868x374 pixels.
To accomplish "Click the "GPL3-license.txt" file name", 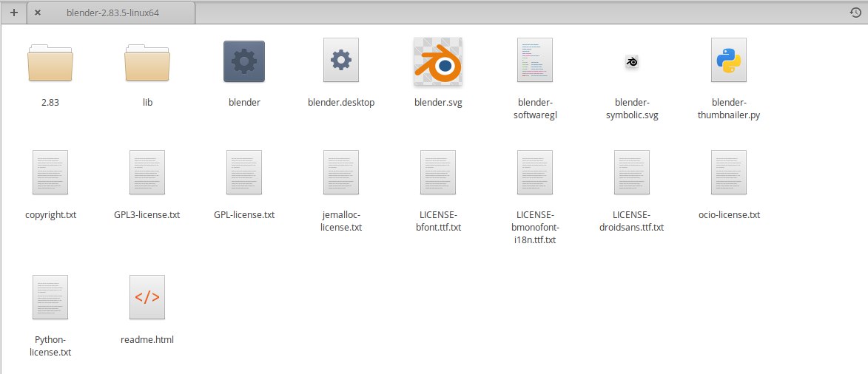I will pyautogui.click(x=147, y=214).
